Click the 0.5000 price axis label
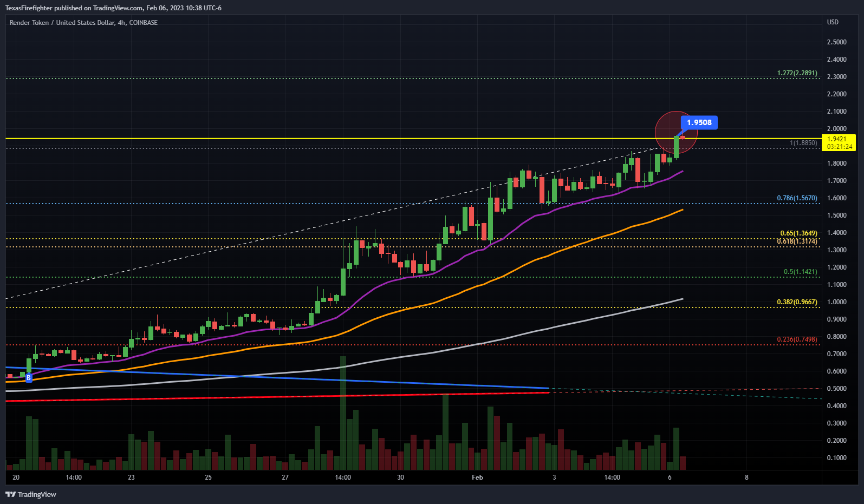Viewport: 864px width, 504px height. point(837,389)
